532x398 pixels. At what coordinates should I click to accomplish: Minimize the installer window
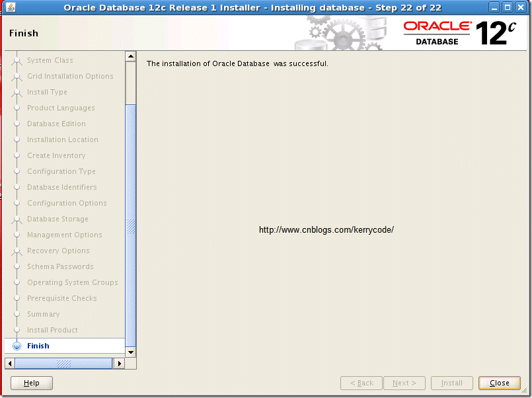(x=494, y=7)
